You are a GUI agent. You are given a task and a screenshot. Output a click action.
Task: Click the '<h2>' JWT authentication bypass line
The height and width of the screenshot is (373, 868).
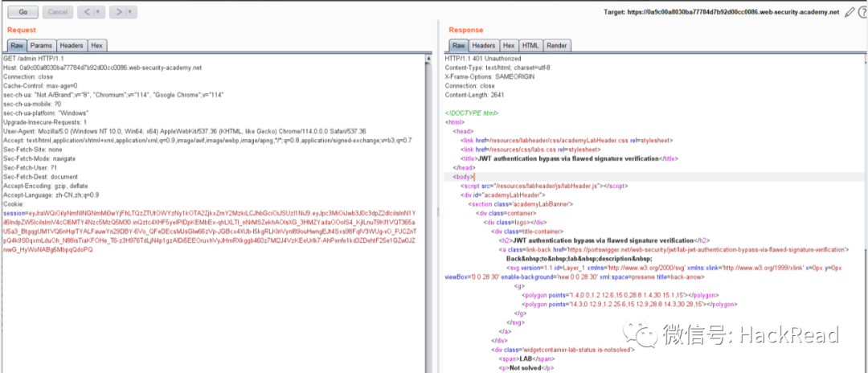point(604,240)
